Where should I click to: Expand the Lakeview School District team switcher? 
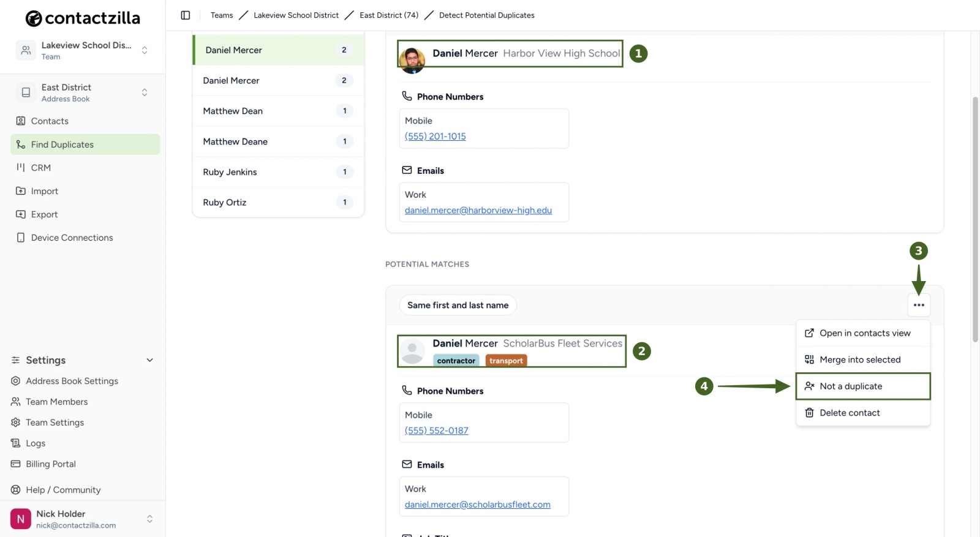pyautogui.click(x=83, y=50)
